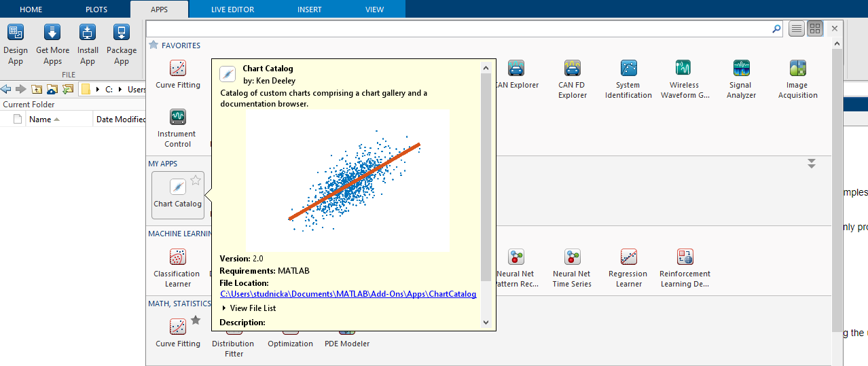This screenshot has height=366, width=868.
Task: Open the Chart Catalog app in My Apps
Action: [x=178, y=195]
